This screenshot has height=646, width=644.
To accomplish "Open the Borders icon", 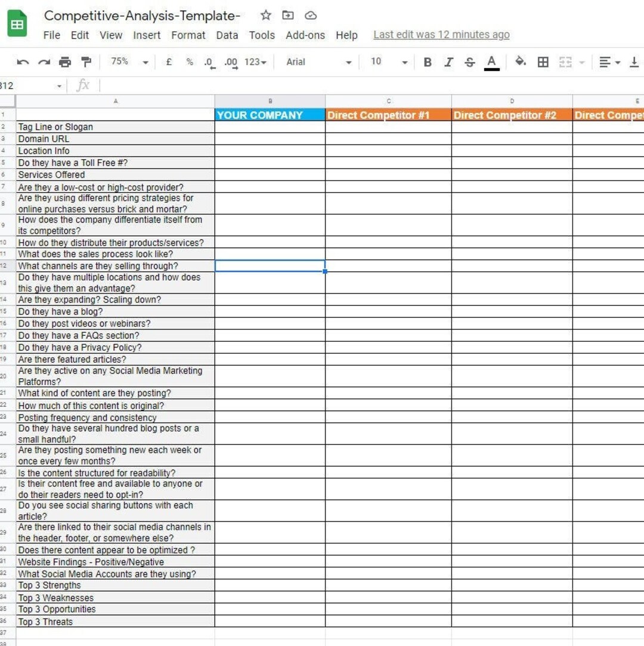I will point(543,61).
